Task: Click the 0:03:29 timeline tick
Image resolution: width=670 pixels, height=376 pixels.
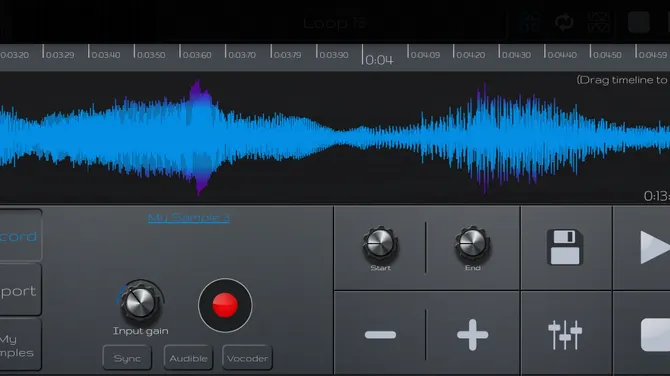Action: 59,55
